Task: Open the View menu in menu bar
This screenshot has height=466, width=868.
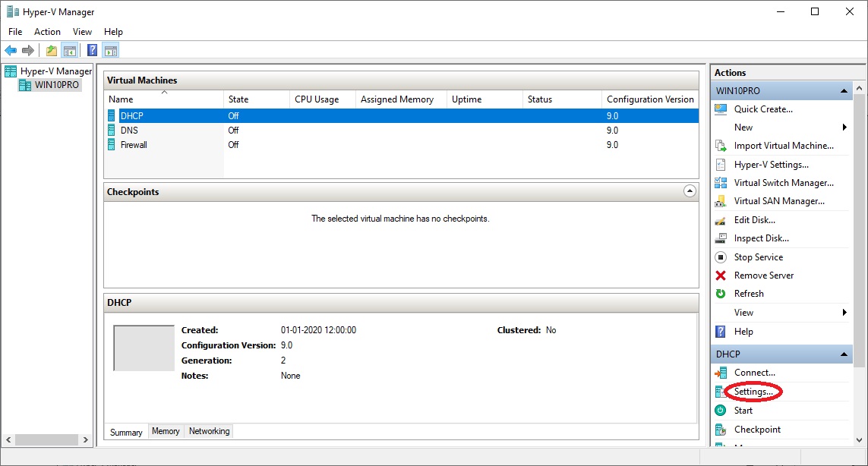Action: click(x=82, y=32)
